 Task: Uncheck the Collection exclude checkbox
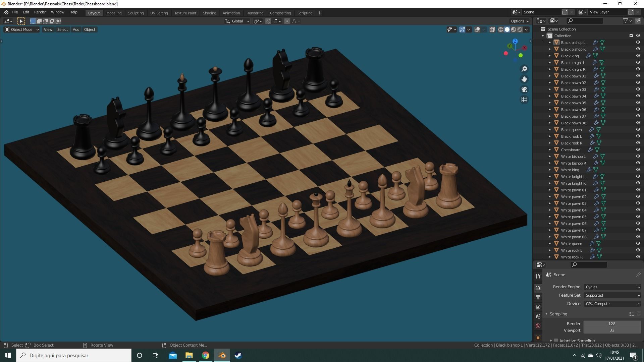[631, 36]
